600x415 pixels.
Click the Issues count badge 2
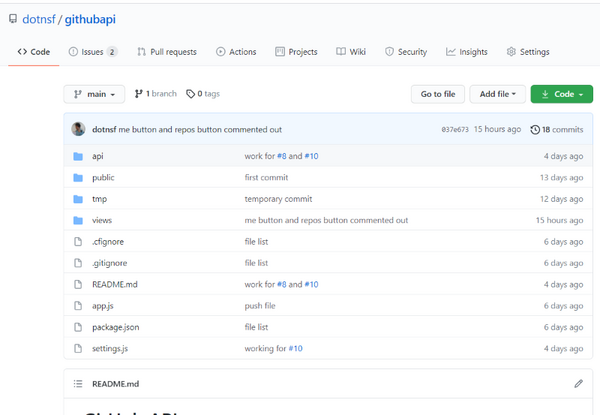[112, 52]
